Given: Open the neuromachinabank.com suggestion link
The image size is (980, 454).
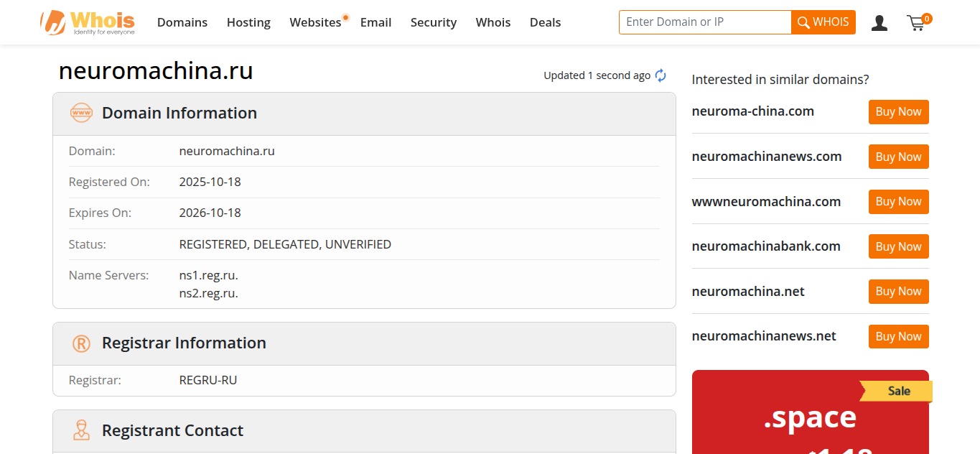Looking at the screenshot, I should click(766, 246).
